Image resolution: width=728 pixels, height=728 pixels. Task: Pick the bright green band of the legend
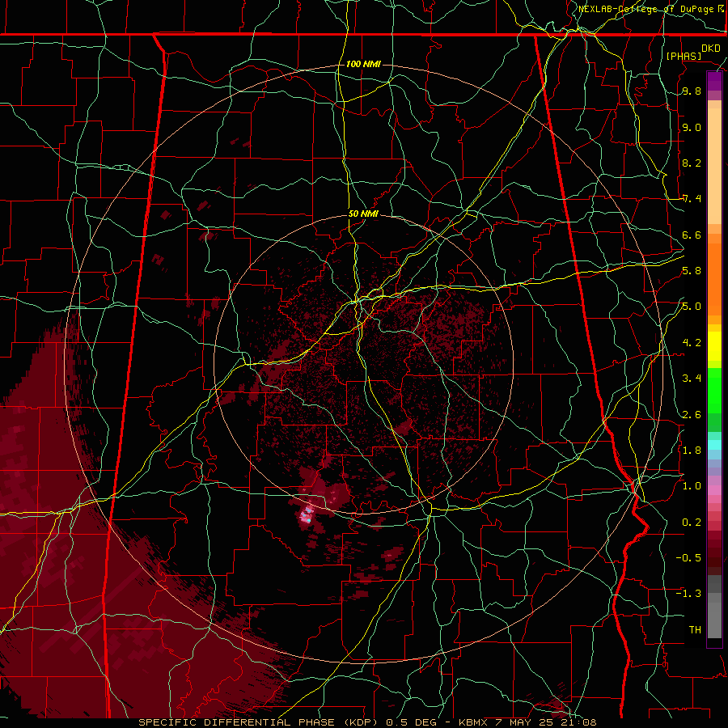click(714, 391)
